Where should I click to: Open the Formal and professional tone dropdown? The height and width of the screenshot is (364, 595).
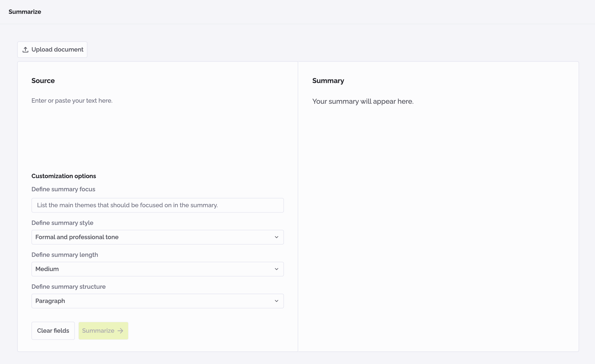point(157,237)
